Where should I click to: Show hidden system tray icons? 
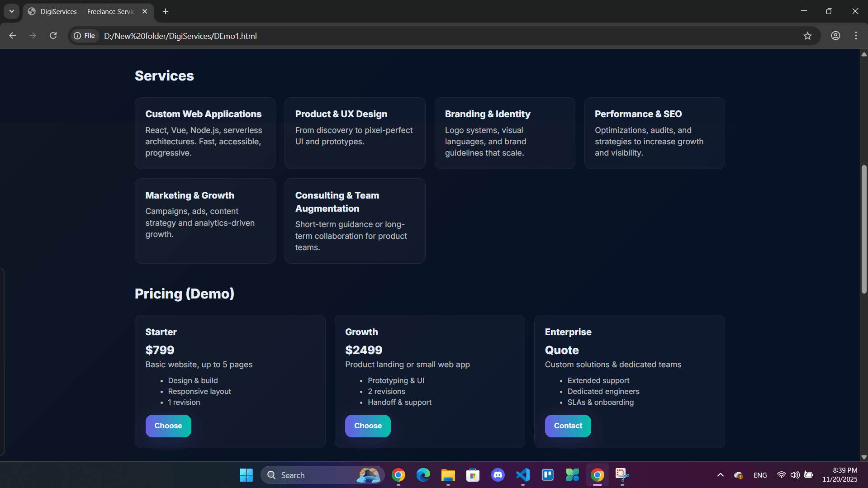coord(721,475)
